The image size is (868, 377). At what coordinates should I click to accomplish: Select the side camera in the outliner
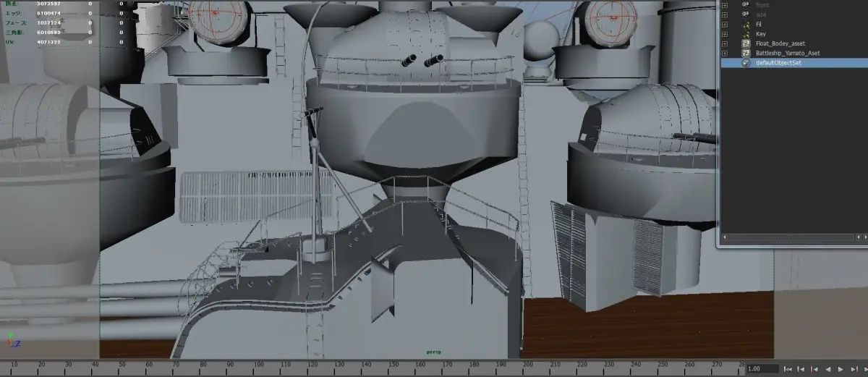pos(762,14)
